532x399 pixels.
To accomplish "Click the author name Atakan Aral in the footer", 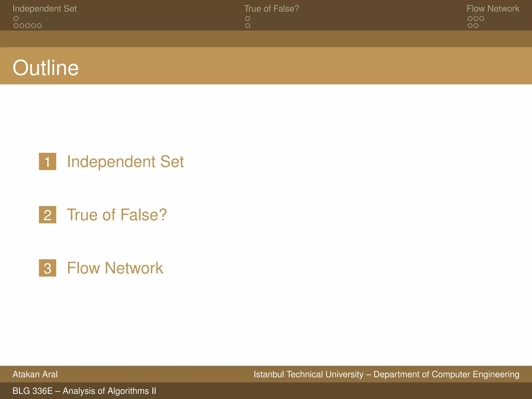I will point(35,374).
